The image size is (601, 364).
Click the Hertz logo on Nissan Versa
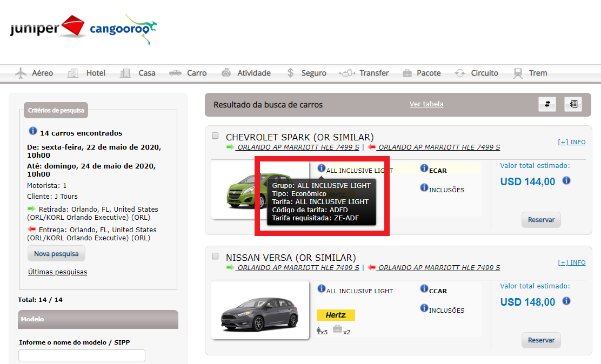point(336,315)
